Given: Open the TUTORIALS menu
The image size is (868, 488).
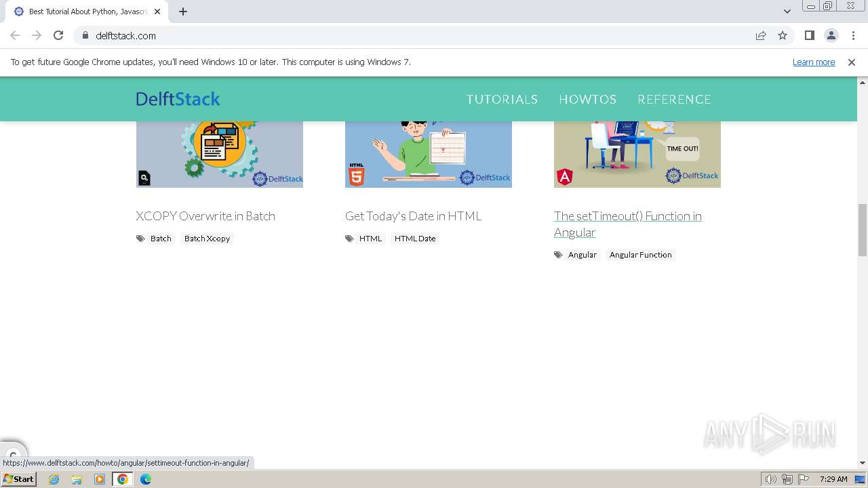Looking at the screenshot, I should click(502, 99).
